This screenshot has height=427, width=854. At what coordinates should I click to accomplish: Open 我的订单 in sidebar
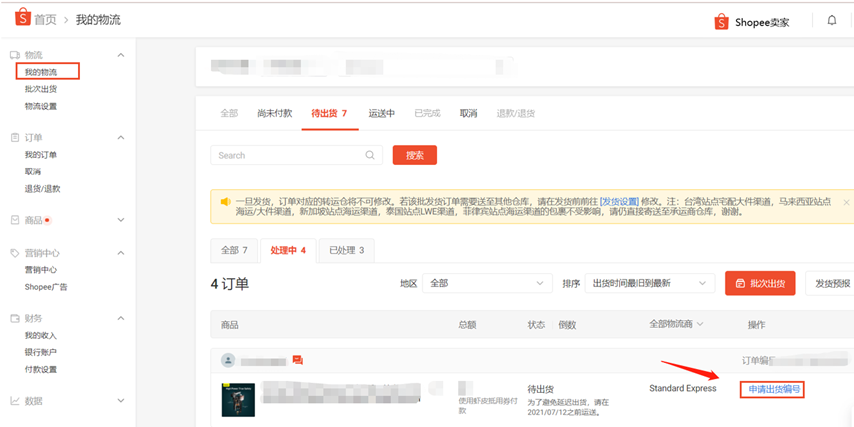tap(41, 155)
